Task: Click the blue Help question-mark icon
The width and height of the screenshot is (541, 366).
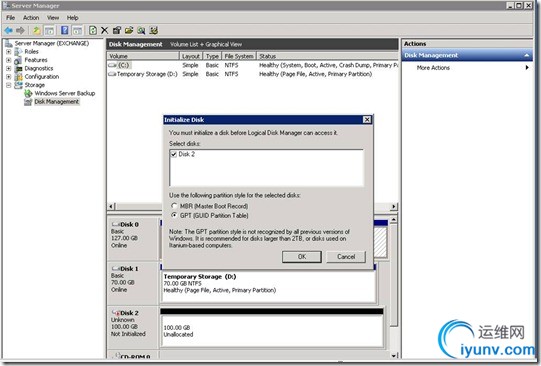Action: click(x=65, y=30)
